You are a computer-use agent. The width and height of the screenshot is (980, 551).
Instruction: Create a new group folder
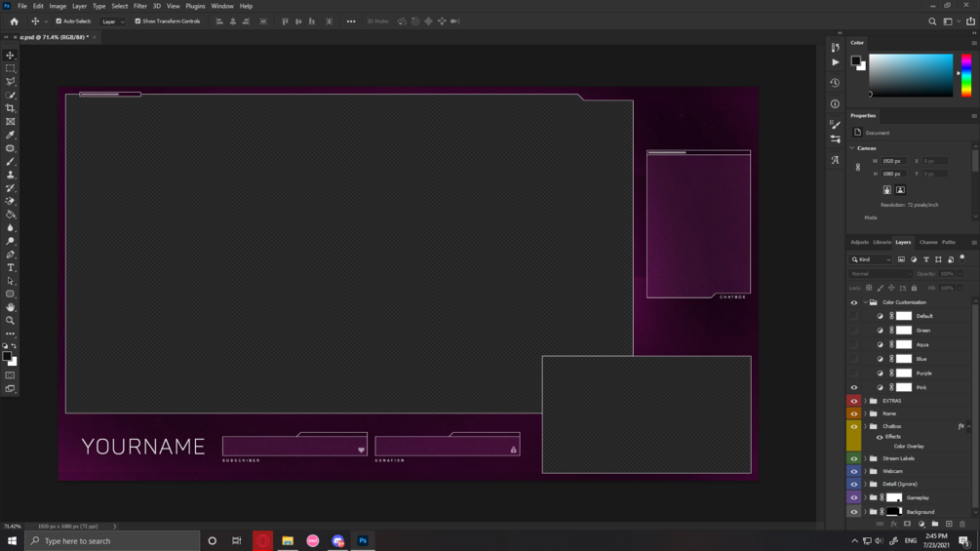pos(935,524)
